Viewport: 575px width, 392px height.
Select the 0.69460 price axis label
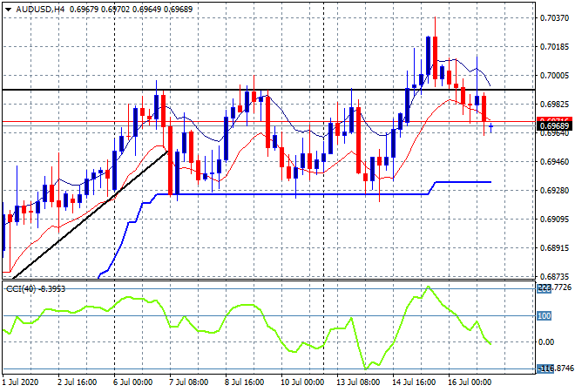pyautogui.click(x=554, y=162)
